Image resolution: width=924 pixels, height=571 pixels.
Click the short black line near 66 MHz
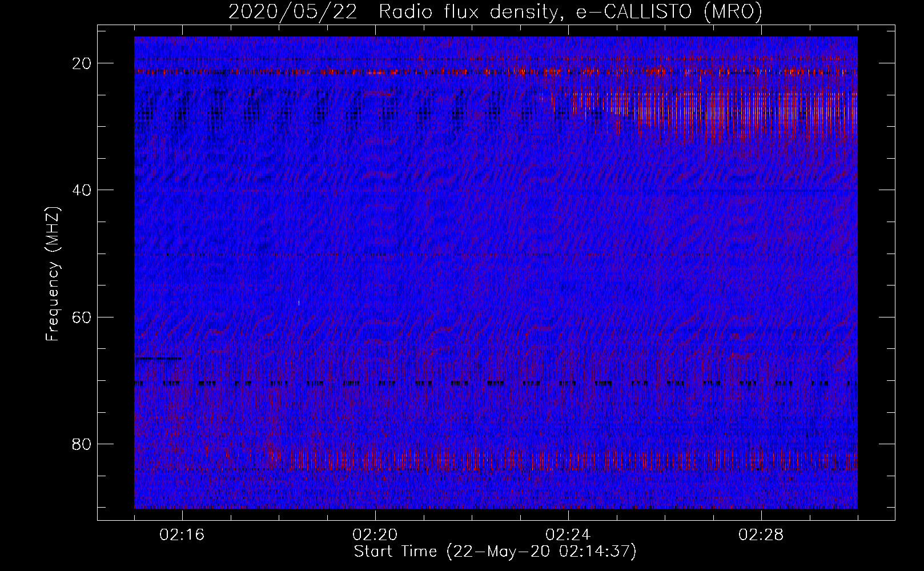pos(158,358)
